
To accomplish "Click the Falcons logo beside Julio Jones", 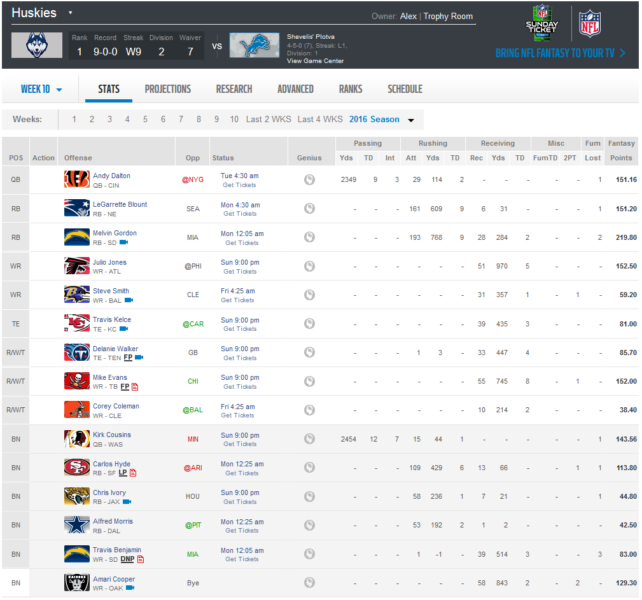I will pos(77,266).
